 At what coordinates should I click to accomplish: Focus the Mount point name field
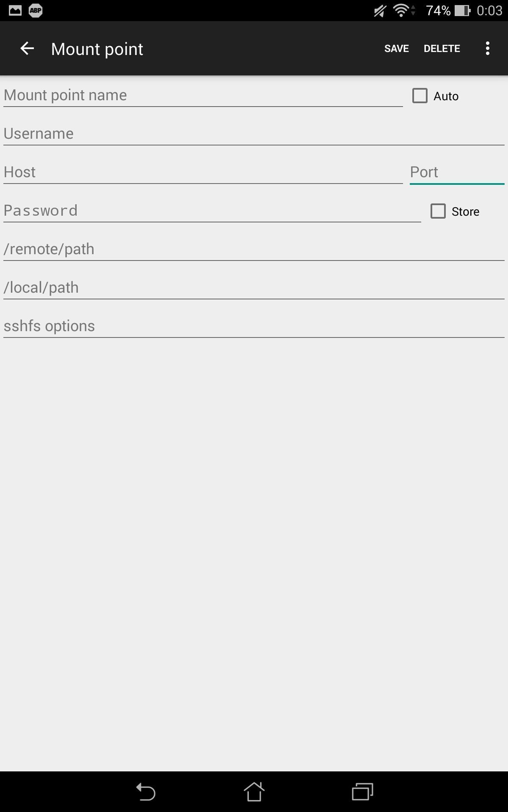click(x=202, y=95)
